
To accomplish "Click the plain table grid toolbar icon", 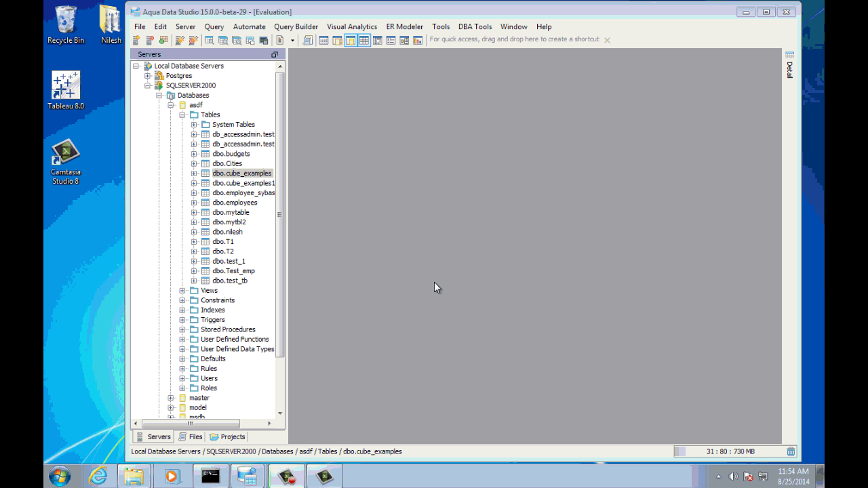I will pos(323,41).
